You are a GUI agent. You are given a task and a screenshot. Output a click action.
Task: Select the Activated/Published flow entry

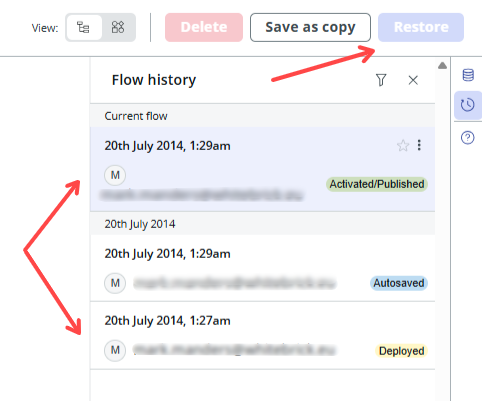click(262, 169)
